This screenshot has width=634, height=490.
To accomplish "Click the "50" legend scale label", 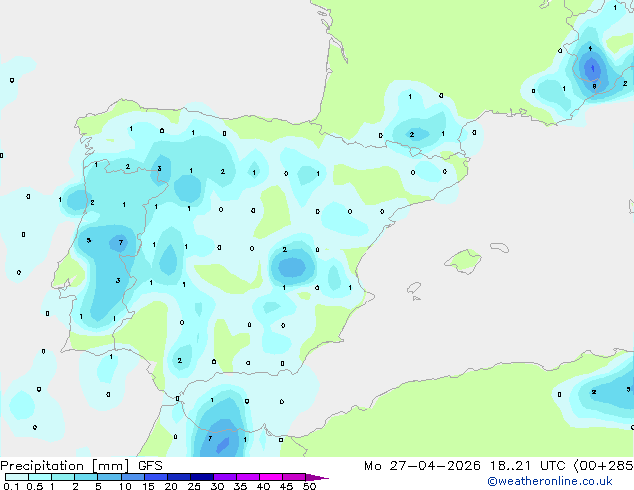I will coord(309,486).
